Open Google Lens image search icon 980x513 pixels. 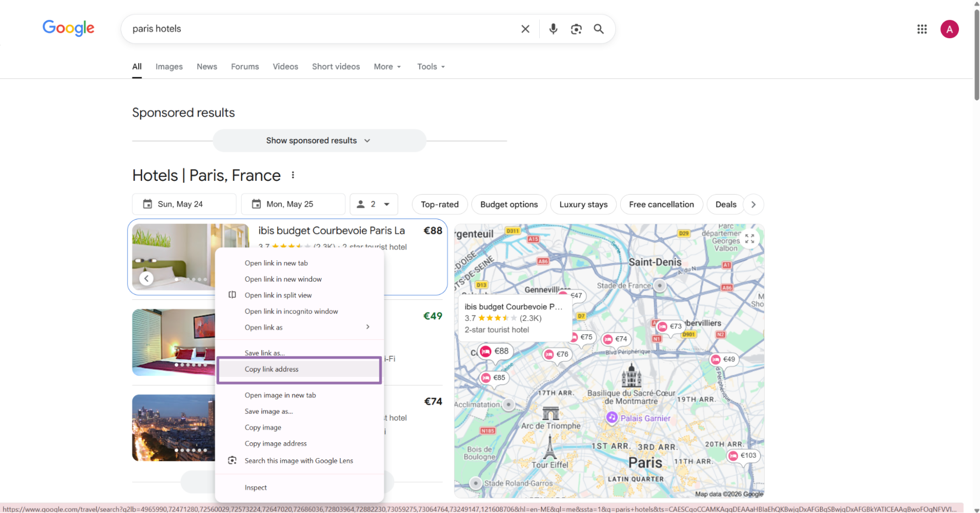576,29
